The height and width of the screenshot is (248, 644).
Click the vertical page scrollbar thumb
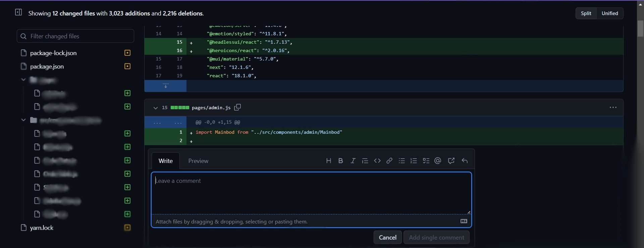pos(640,29)
